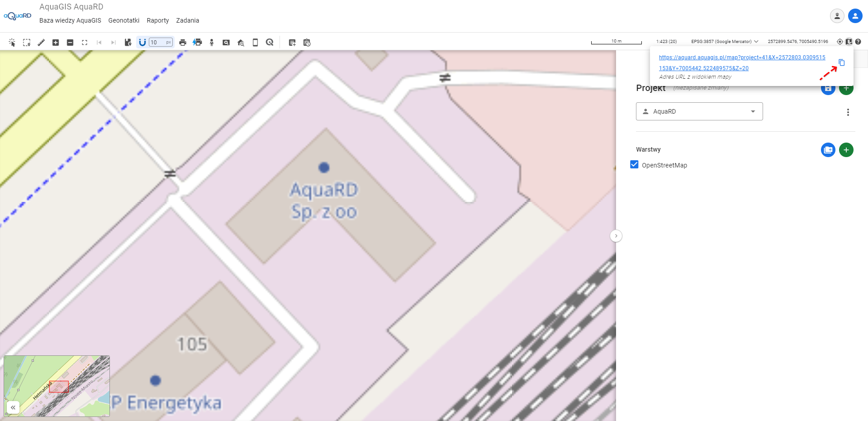
Task: Open the street view person tool
Action: (212, 43)
